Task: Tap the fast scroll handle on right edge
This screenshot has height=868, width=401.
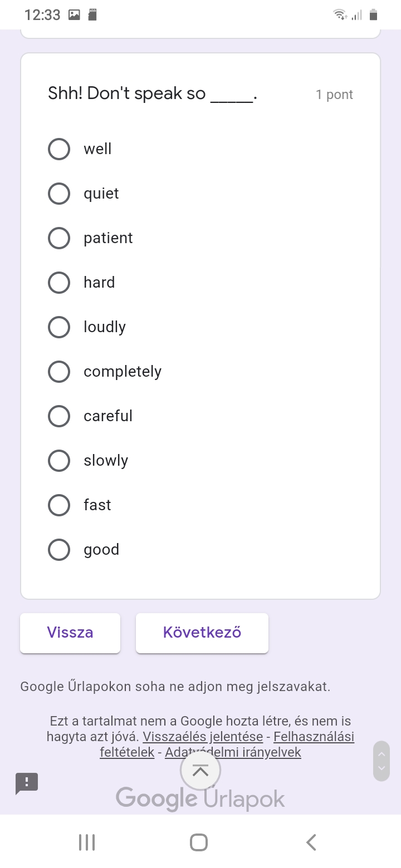Action: [x=382, y=761]
